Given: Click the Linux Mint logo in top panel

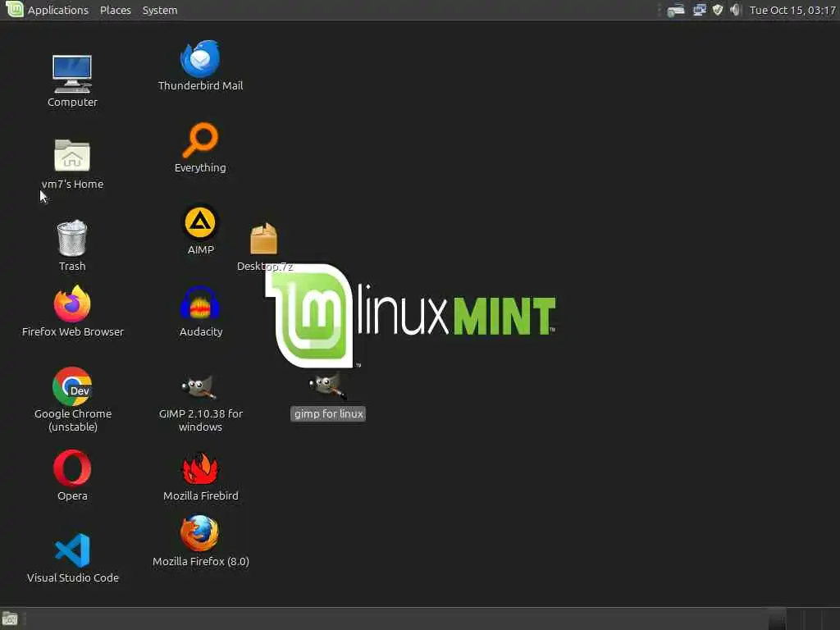Looking at the screenshot, I should [x=14, y=9].
